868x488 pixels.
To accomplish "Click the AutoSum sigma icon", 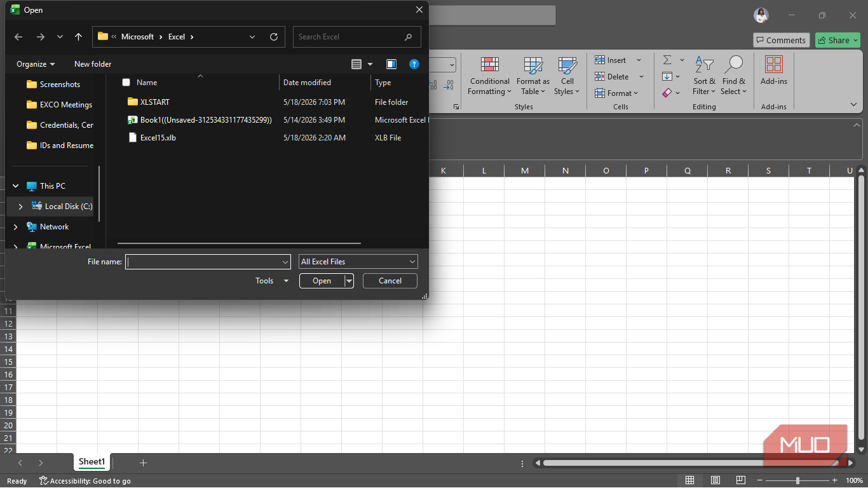I will click(x=667, y=60).
